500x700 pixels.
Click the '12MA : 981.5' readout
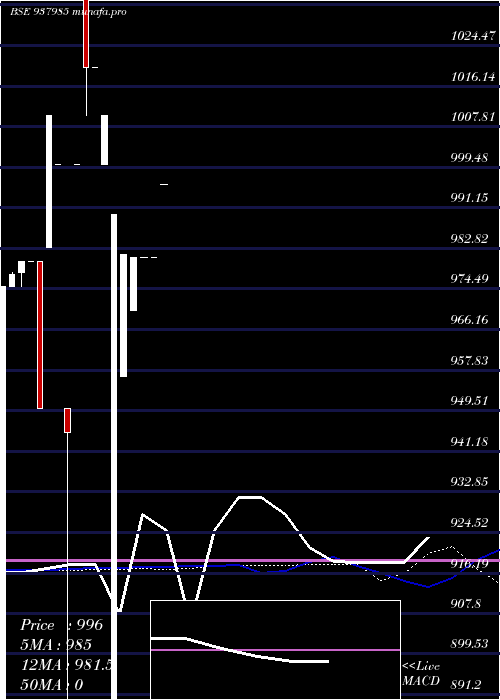point(66,665)
